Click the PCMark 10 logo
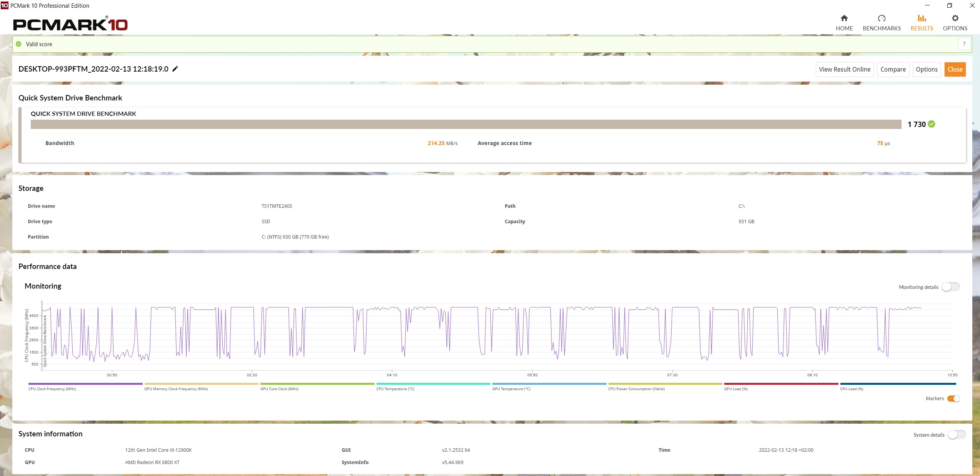 [70, 24]
